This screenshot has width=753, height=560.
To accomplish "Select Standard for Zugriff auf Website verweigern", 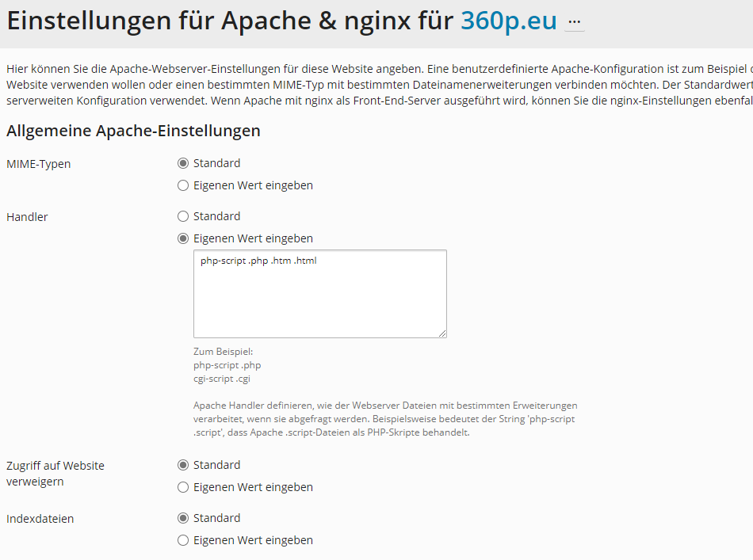I will click(x=183, y=465).
